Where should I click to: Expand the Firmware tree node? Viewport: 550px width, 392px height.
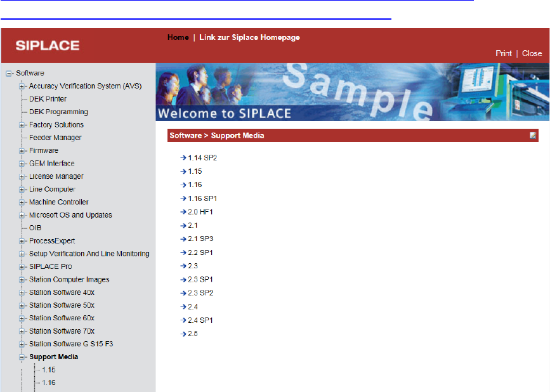(x=22, y=151)
